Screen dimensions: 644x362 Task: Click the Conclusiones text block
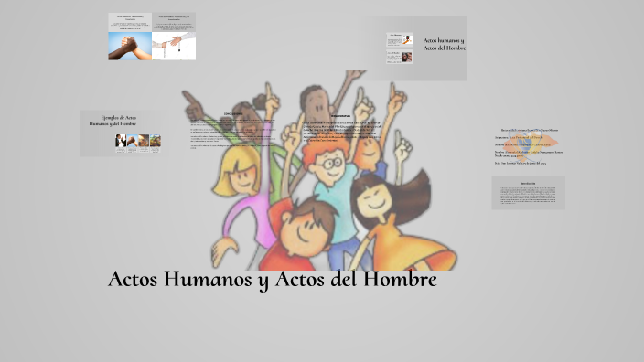pos(233,131)
